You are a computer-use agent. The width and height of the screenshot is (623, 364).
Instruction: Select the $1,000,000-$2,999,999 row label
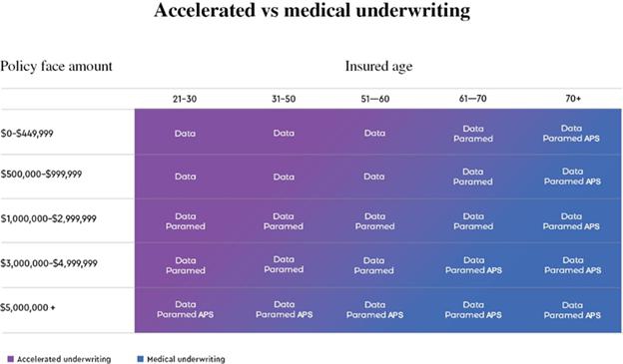tap(49, 218)
